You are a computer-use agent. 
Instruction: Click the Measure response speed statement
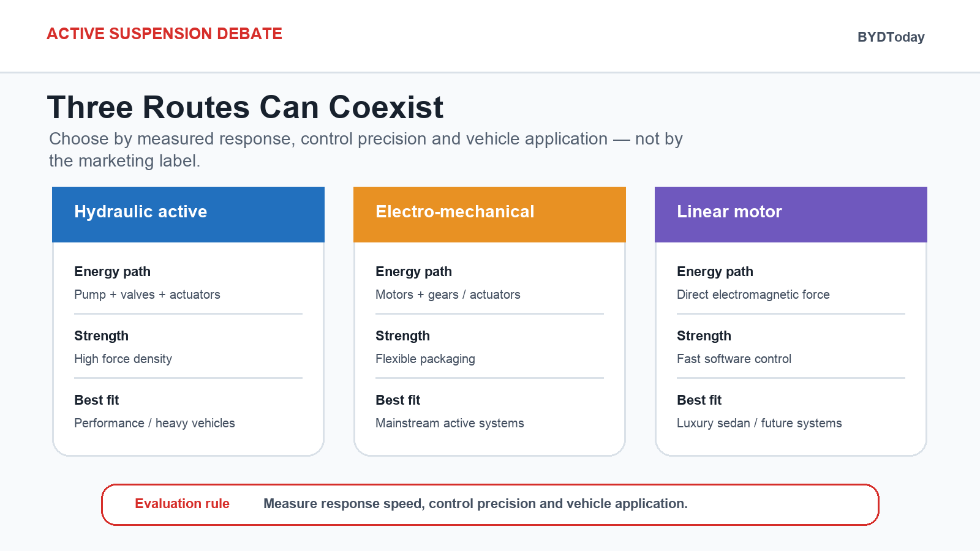[475, 504]
